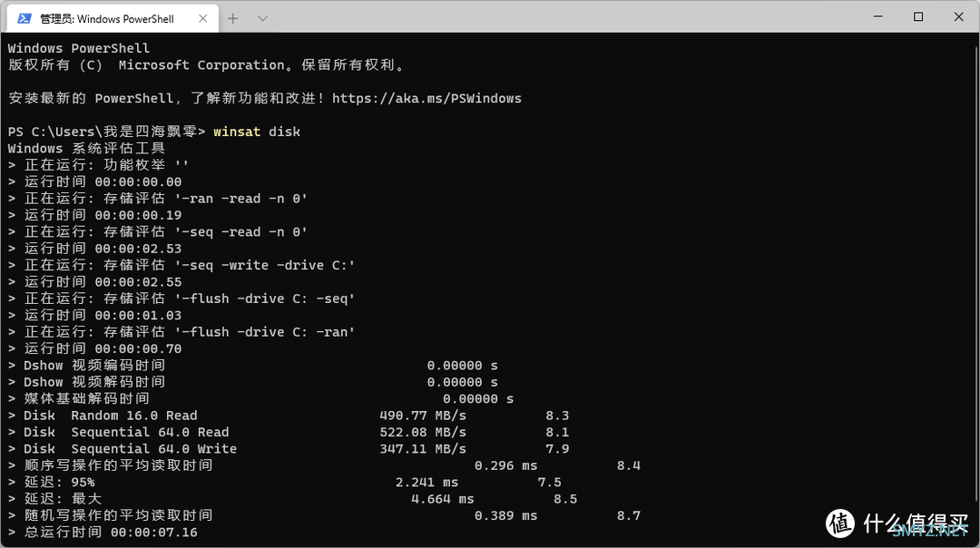Close the terminal window
The height and width of the screenshot is (548, 980).
tap(959, 17)
